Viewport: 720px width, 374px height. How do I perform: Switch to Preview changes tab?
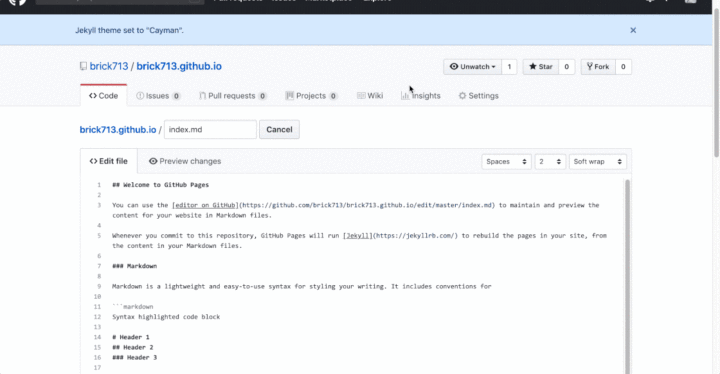coord(185,161)
